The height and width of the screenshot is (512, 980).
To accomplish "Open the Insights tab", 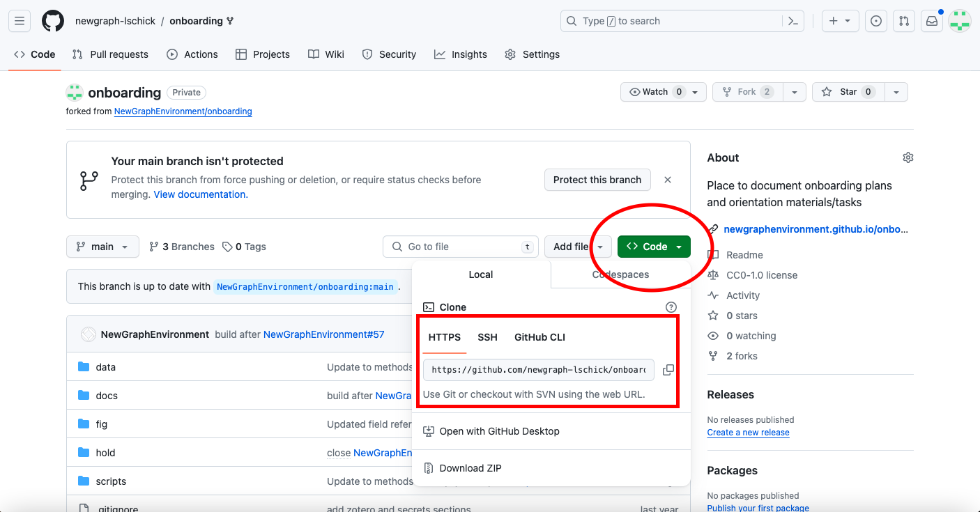I will click(x=461, y=54).
